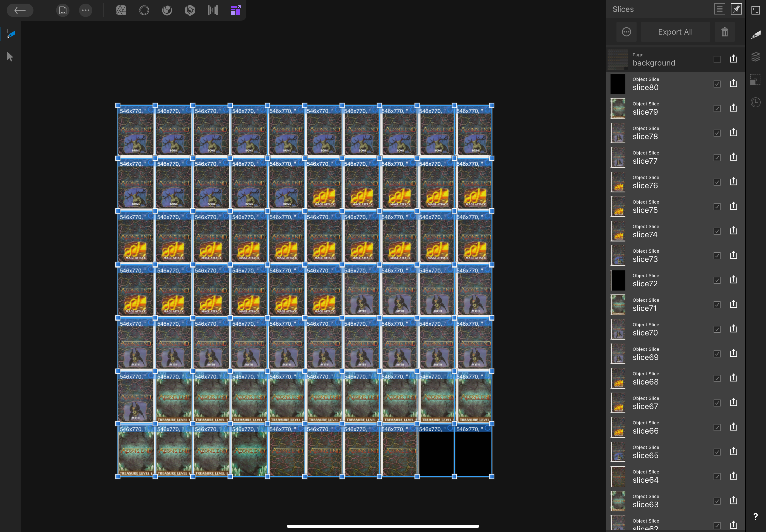Click the background page thumbnail
The image size is (766, 532).
[618, 60]
